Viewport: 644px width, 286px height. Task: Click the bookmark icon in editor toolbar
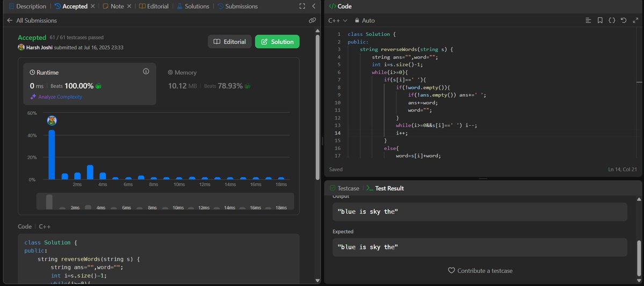(600, 20)
